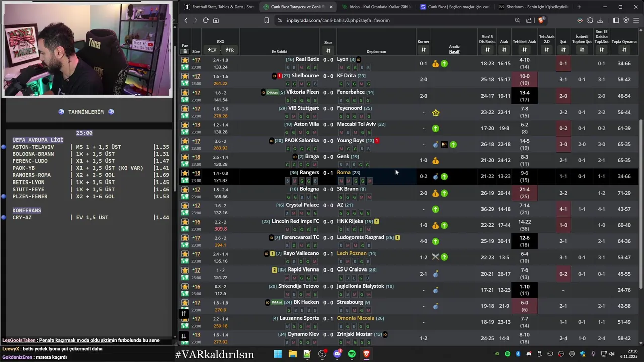This screenshot has height=362, width=644.
Task: Open Ludogorets Razgrad team link
Action: click(x=360, y=237)
